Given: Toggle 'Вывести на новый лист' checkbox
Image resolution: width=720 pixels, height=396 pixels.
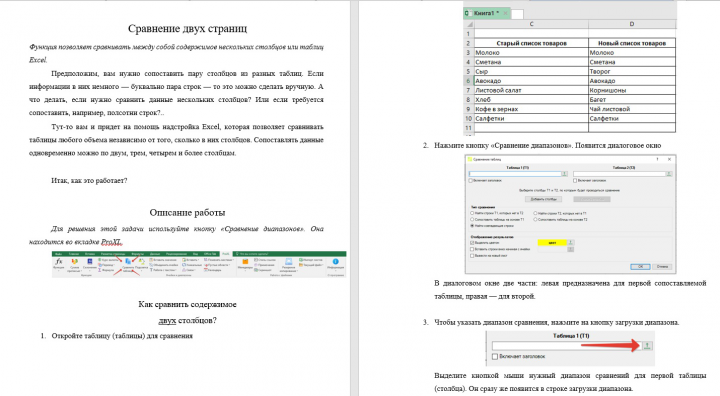Looking at the screenshot, I should coord(472,256).
